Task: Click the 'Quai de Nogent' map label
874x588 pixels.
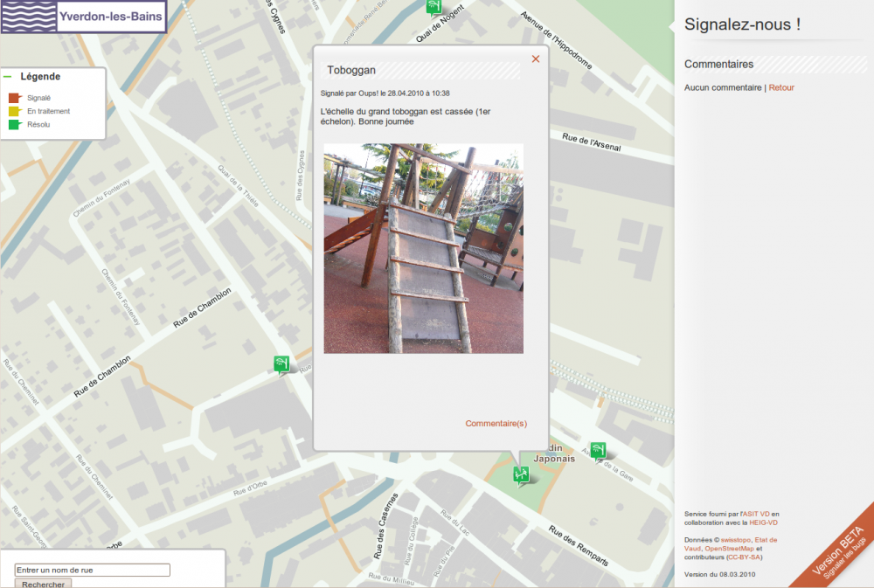Action: pyautogui.click(x=440, y=24)
